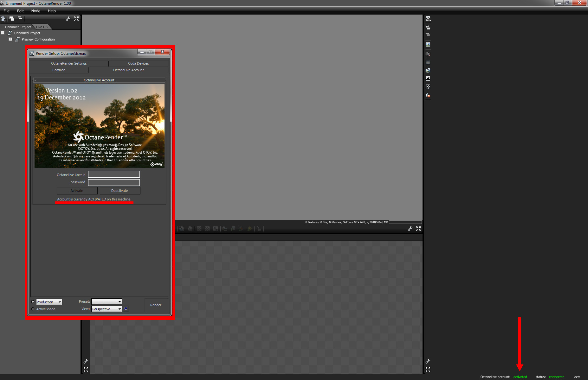This screenshot has height=380, width=588.
Task: Click the OctaneLive User id field
Action: pyautogui.click(x=114, y=174)
